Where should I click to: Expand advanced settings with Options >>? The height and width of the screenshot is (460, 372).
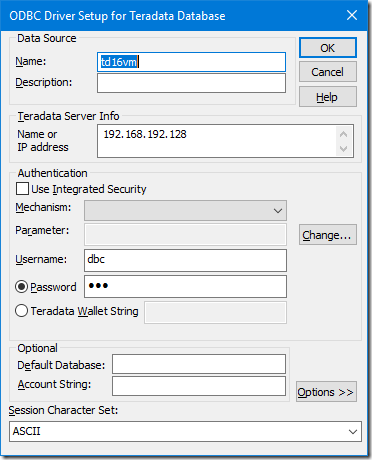tap(326, 392)
